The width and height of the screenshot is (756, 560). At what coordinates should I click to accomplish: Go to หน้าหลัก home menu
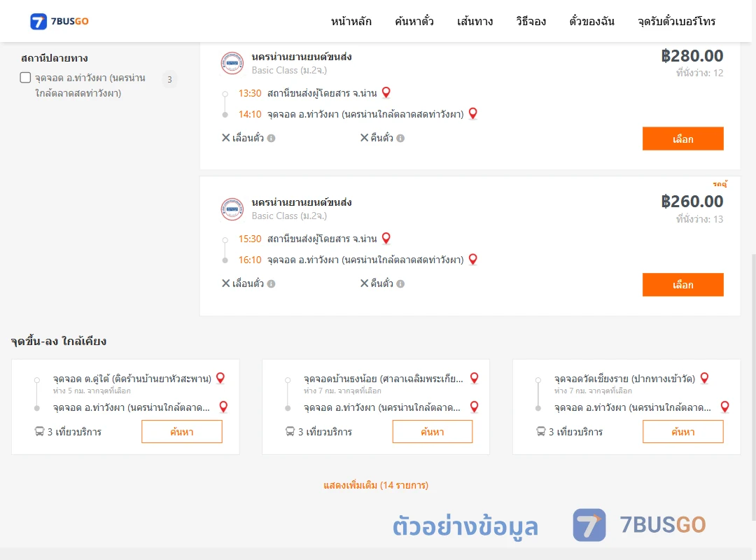[x=351, y=21]
